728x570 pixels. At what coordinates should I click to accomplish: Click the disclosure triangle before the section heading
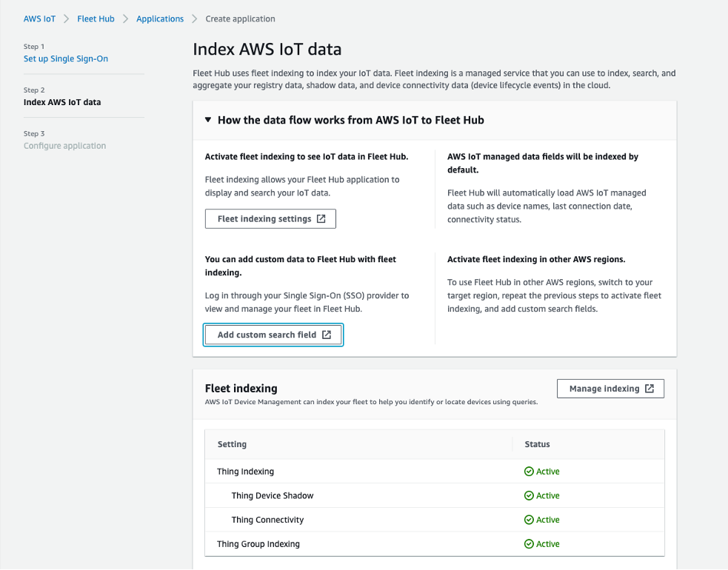click(x=208, y=119)
